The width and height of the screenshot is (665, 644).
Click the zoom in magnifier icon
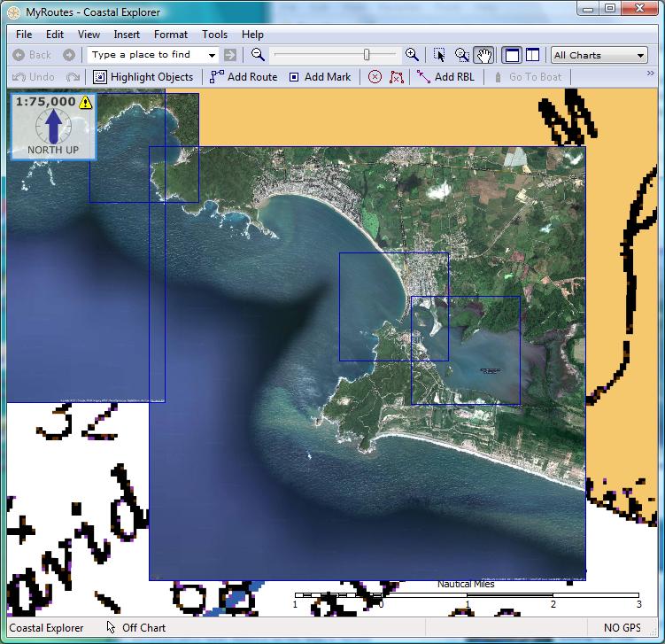[x=412, y=55]
